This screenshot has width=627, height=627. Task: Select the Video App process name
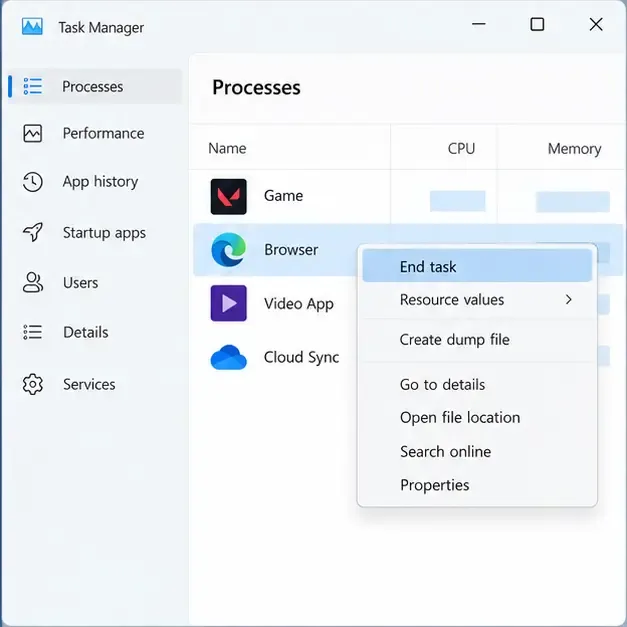[x=299, y=304]
